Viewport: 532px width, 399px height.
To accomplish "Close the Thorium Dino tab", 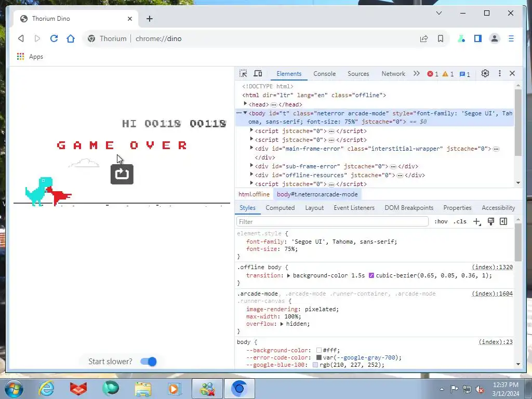I will tap(129, 19).
